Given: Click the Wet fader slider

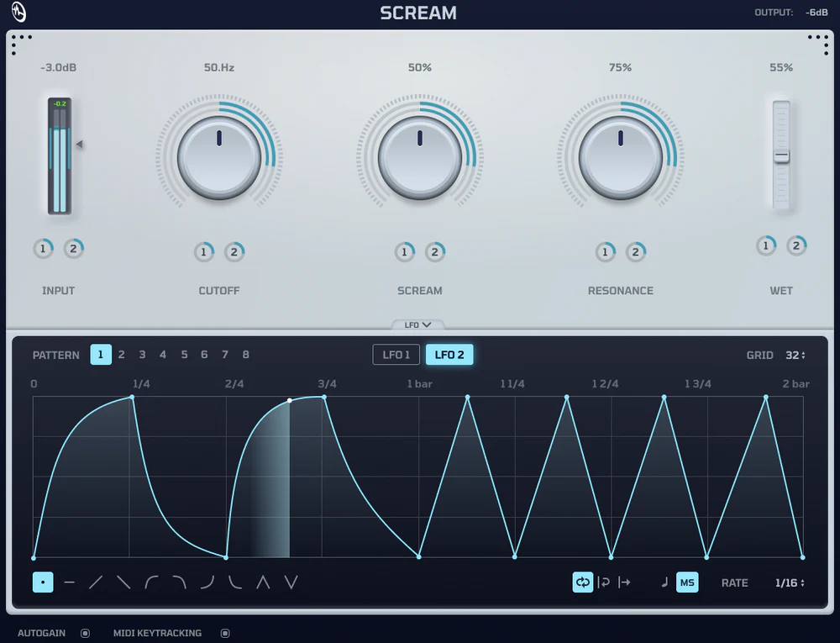Looking at the screenshot, I should (780, 155).
